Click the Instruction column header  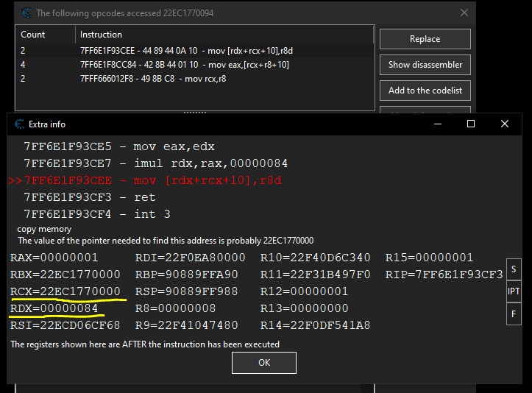(x=221, y=35)
